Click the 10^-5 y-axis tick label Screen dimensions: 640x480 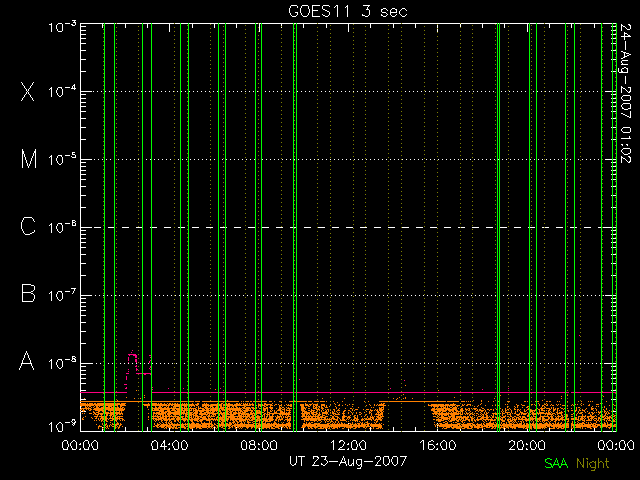62,159
